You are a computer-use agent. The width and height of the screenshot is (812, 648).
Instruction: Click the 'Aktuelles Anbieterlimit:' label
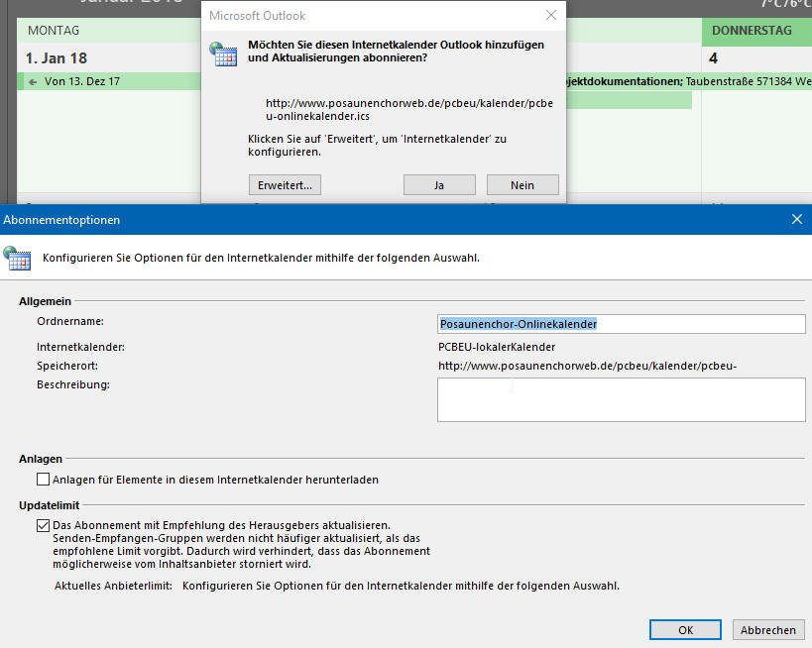coord(113,586)
